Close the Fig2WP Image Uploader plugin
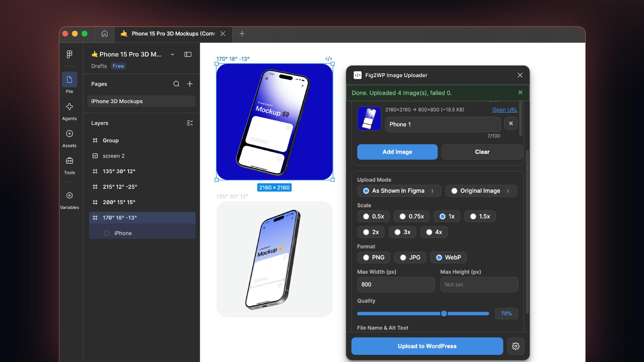The width and height of the screenshot is (644, 362). pos(520,75)
